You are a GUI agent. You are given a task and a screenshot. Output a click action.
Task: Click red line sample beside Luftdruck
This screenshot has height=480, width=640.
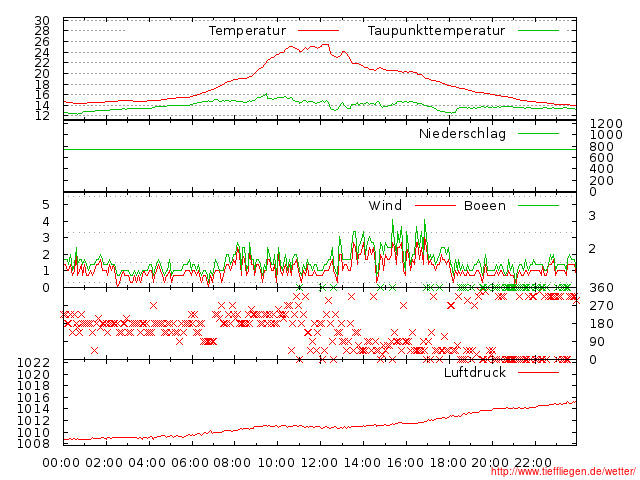point(538,372)
